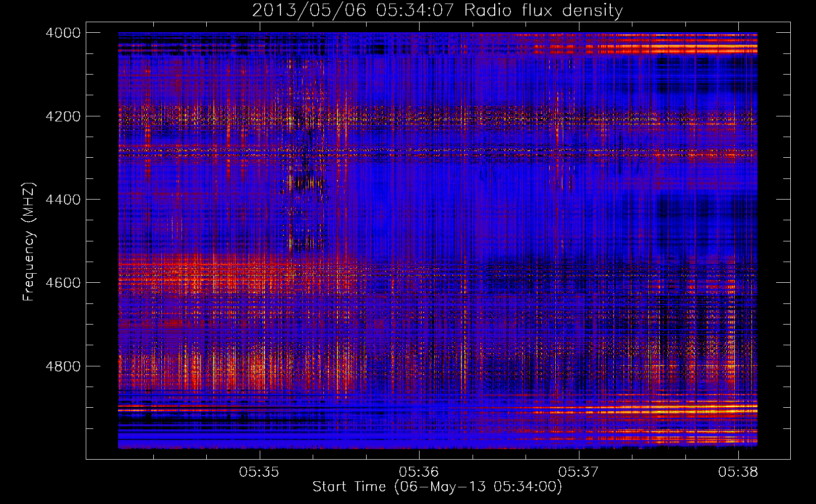The height and width of the screenshot is (504, 816).
Task: Select the 4200 frequency tick label
Action: click(63, 116)
